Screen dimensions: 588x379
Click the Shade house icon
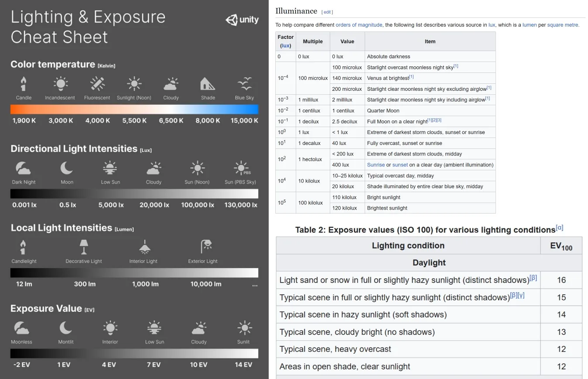(x=208, y=83)
